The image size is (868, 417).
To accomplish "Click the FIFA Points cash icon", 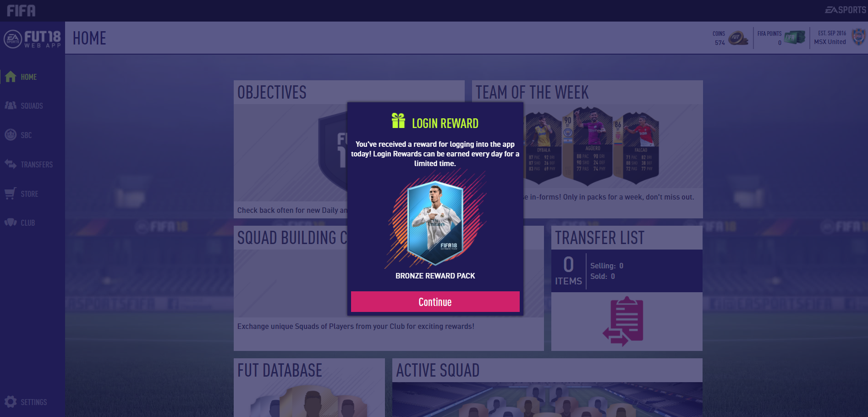I will click(x=795, y=37).
